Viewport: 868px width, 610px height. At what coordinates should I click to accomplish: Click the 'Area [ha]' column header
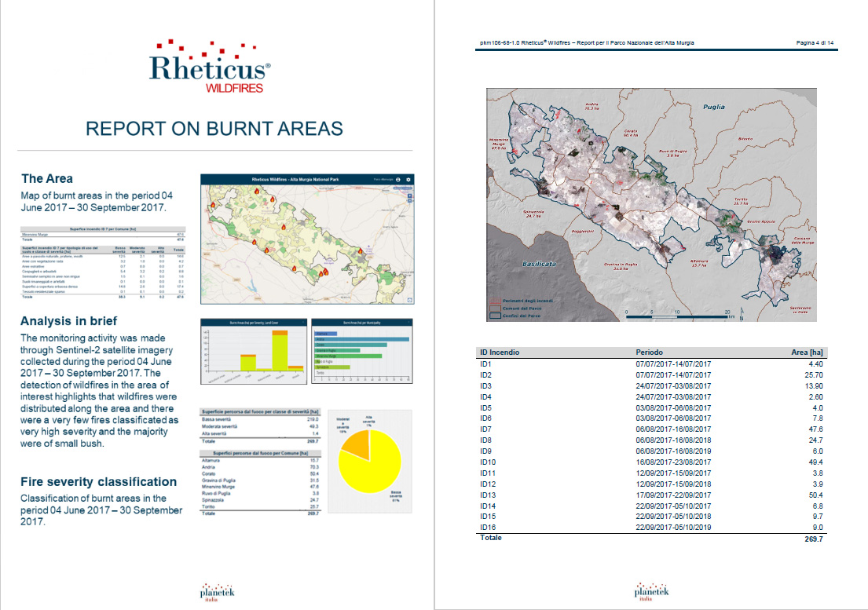[807, 352]
